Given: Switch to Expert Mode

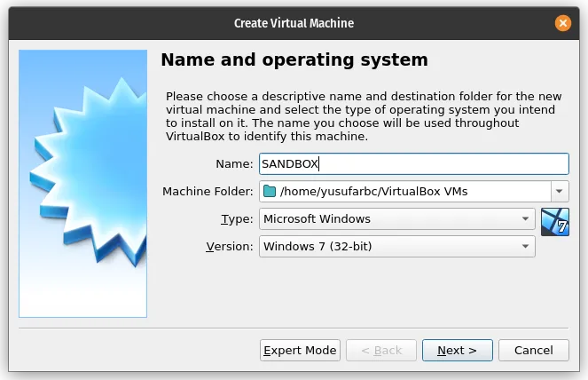Looking at the screenshot, I should pyautogui.click(x=300, y=351).
